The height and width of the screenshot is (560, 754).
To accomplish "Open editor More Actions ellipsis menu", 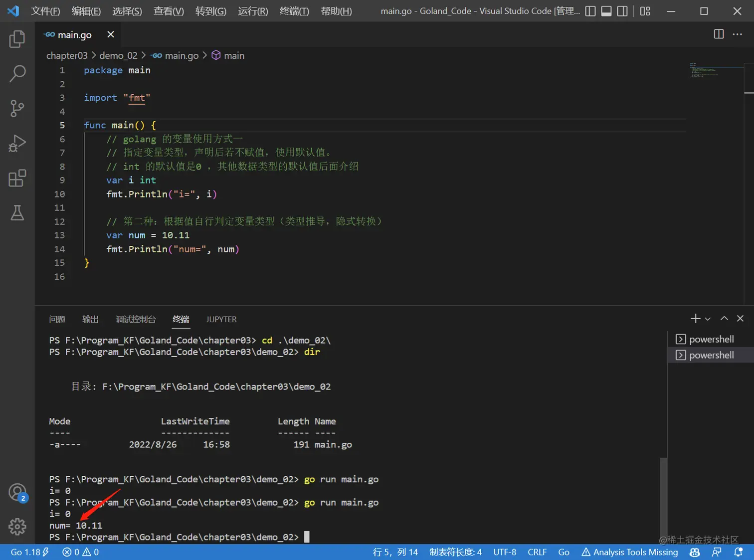I will coord(737,34).
